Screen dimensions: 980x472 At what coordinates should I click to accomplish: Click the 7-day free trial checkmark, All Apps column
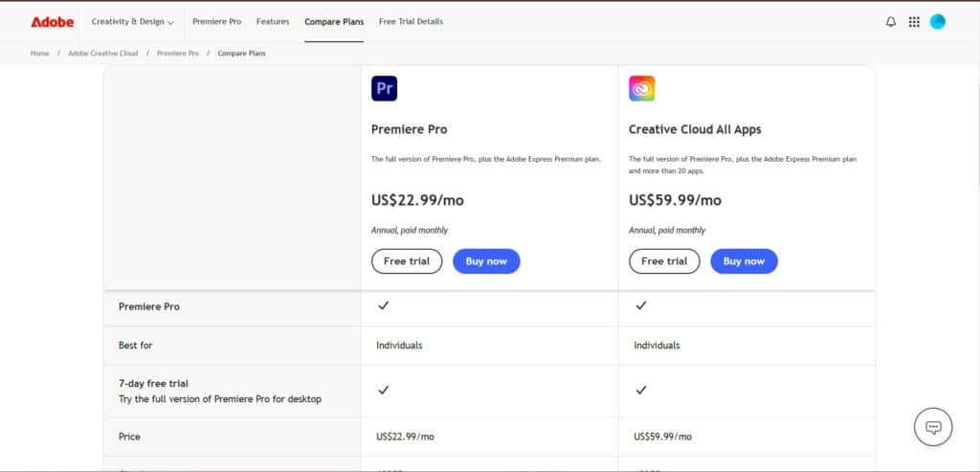640,390
